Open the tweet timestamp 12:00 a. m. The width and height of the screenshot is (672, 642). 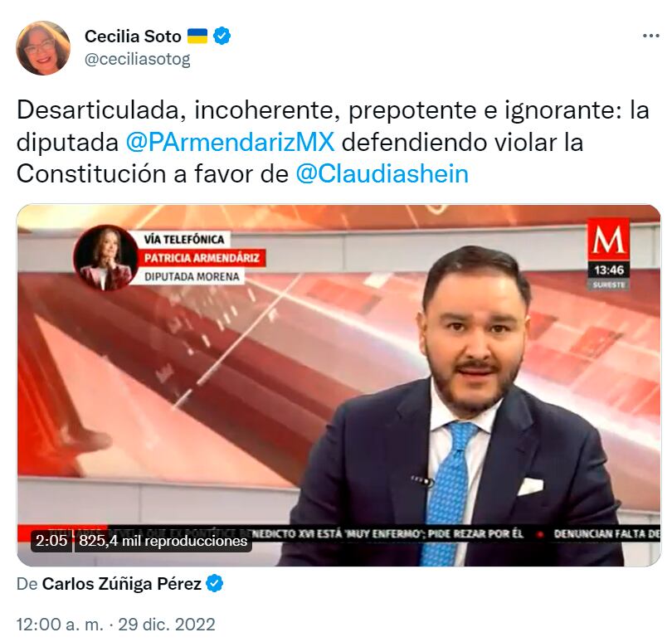click(60, 625)
